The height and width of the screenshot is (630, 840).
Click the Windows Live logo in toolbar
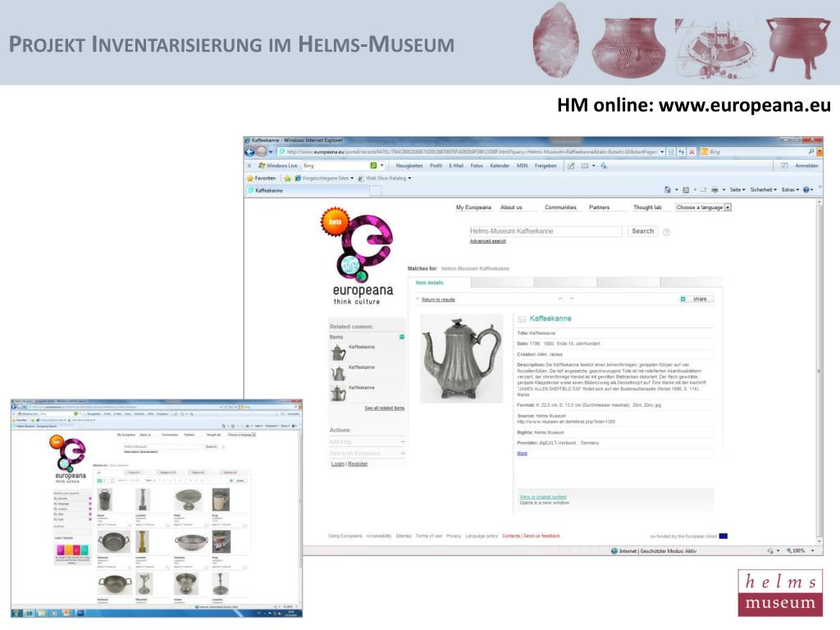tap(262, 166)
